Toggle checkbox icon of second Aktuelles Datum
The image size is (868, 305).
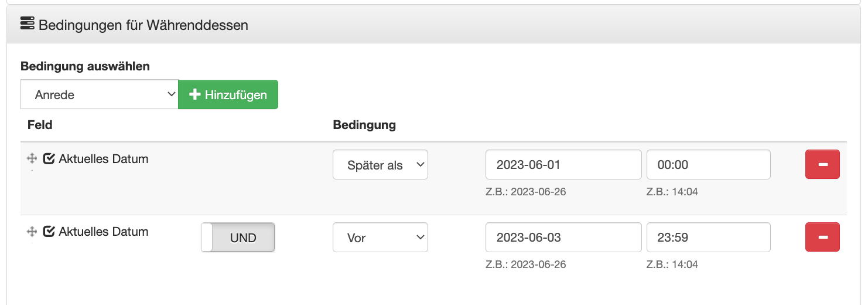click(x=49, y=232)
